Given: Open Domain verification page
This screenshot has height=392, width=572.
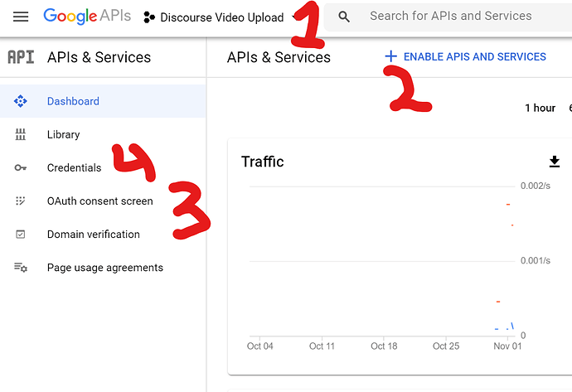Looking at the screenshot, I should click(94, 234).
